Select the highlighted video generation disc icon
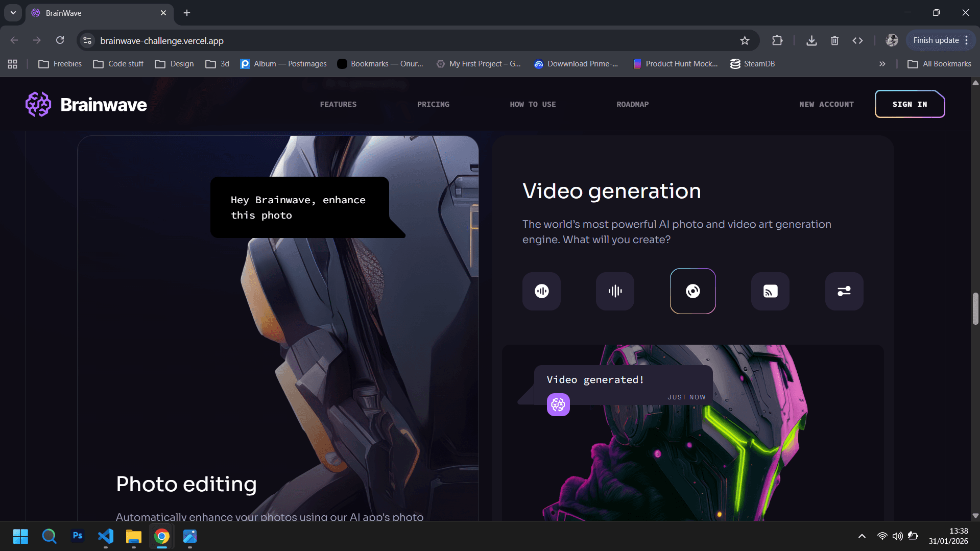 tap(692, 291)
